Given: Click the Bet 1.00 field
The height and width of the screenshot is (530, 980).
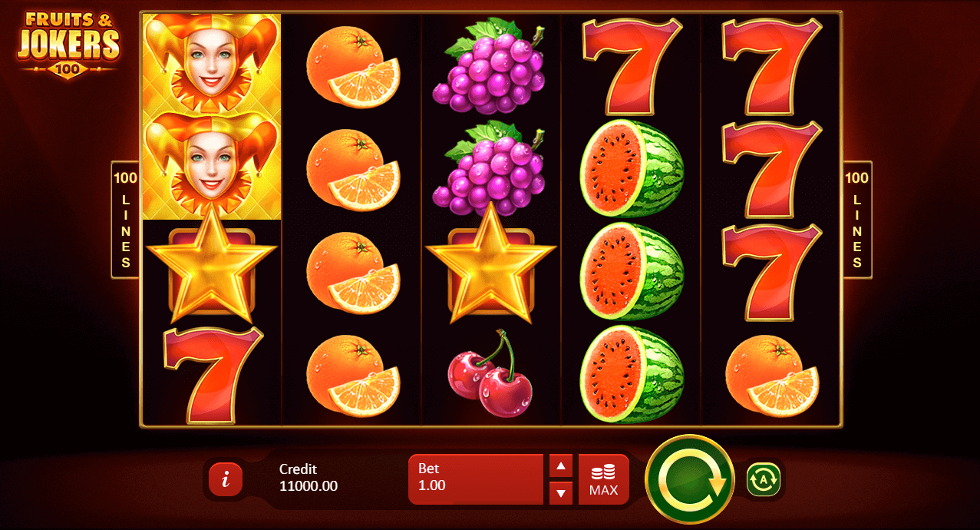Looking at the screenshot, I should click(476, 479).
